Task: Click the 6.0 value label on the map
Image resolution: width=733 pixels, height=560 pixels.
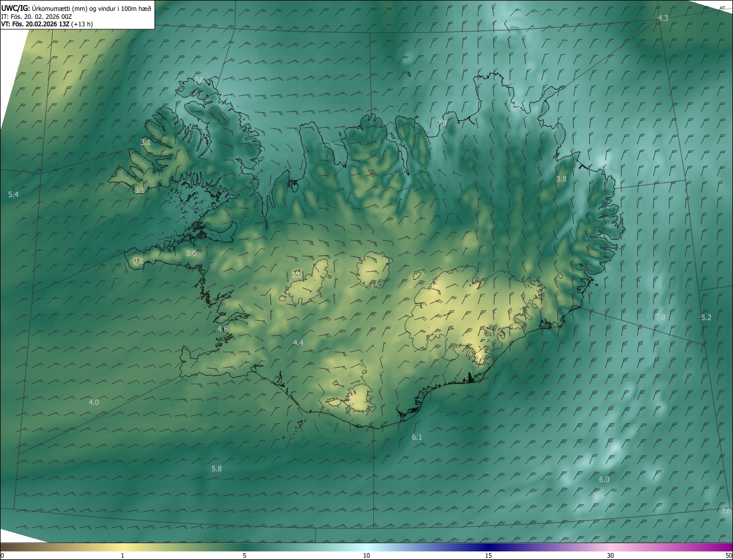Action: pos(604,480)
